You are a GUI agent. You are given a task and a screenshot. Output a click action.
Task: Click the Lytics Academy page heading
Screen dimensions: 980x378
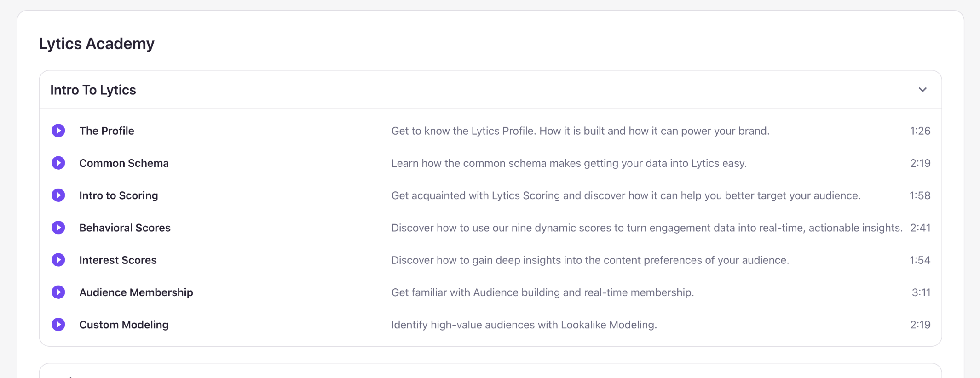tap(97, 44)
